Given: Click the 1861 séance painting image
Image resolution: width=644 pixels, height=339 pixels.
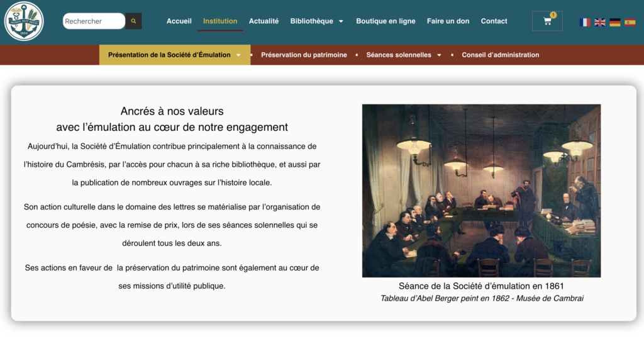Looking at the screenshot, I should (x=481, y=191).
